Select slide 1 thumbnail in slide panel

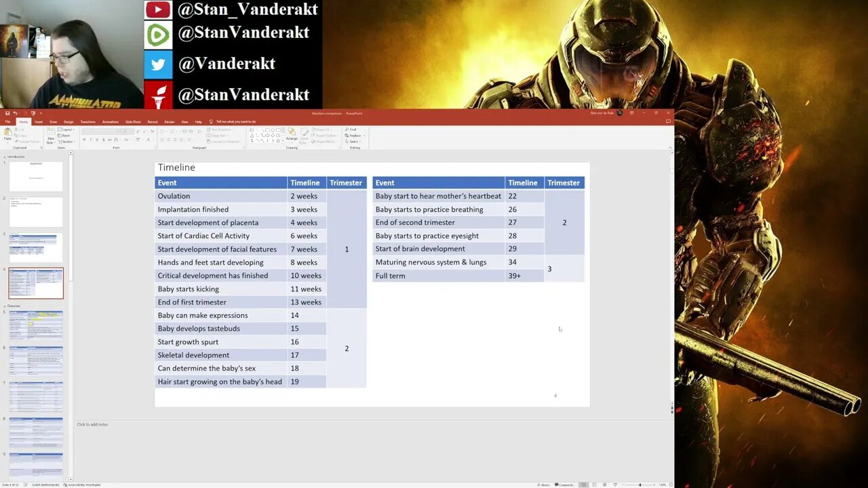36,176
